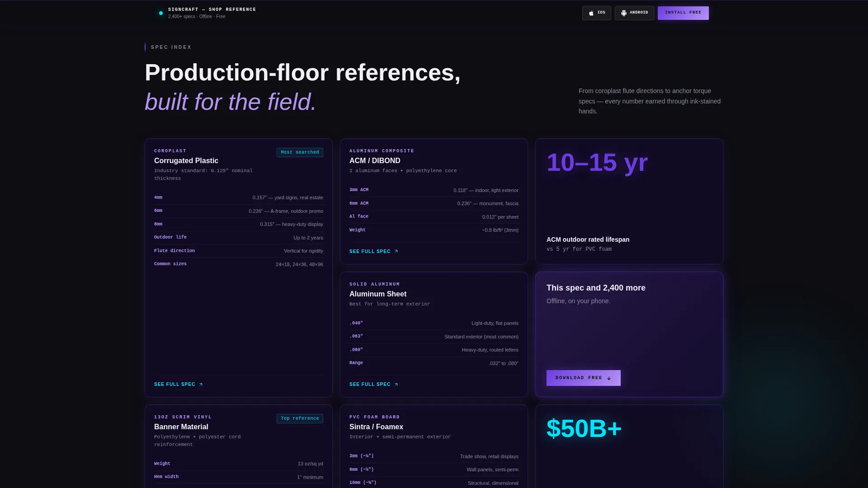Screen dimensions: 868x488
Task: Click the 24×18, 24×36, 48×96 value
Action: (299, 264)
